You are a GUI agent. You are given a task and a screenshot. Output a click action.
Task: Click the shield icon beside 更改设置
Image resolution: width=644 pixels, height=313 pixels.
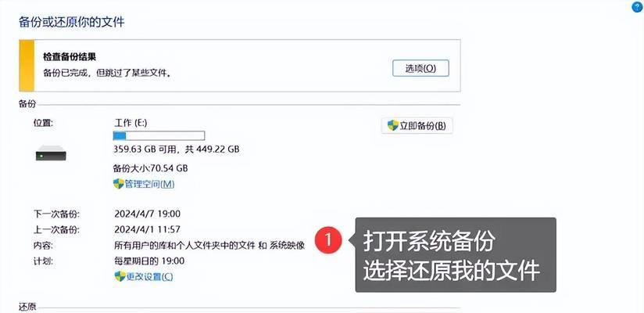[x=120, y=276]
